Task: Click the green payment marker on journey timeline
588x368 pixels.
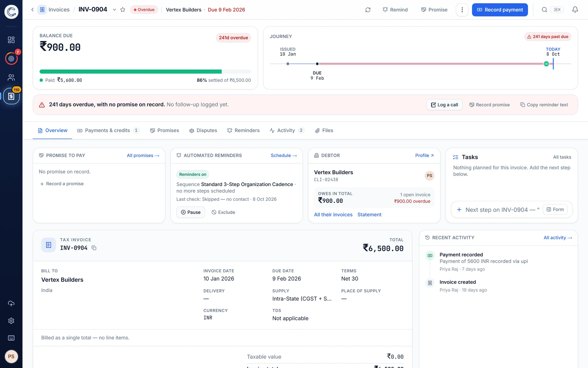Action: pos(546,64)
